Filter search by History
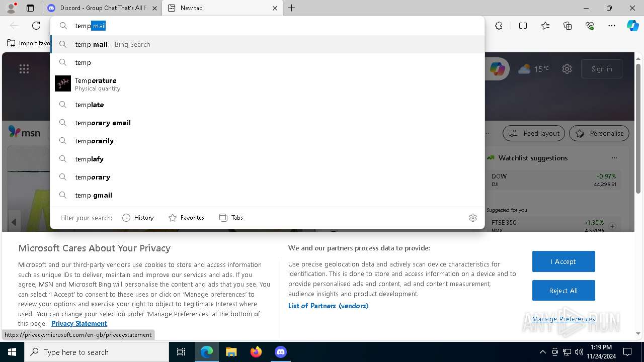This screenshot has width=644, height=362. tap(138, 218)
